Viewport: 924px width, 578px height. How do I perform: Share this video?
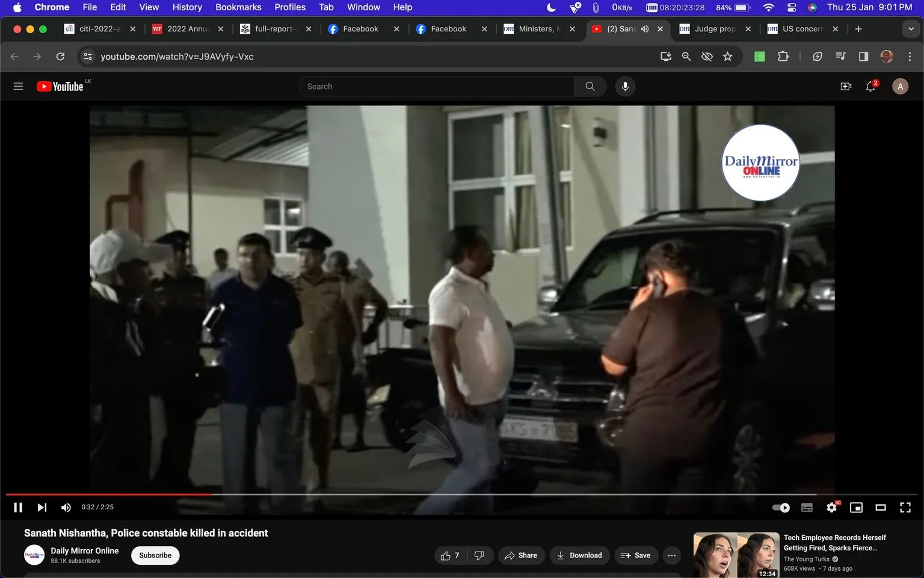[x=521, y=555]
